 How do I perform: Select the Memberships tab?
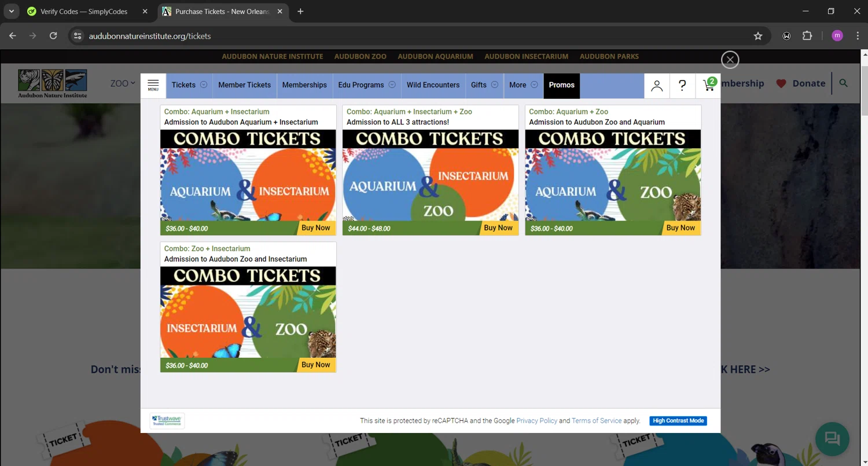pyautogui.click(x=304, y=85)
